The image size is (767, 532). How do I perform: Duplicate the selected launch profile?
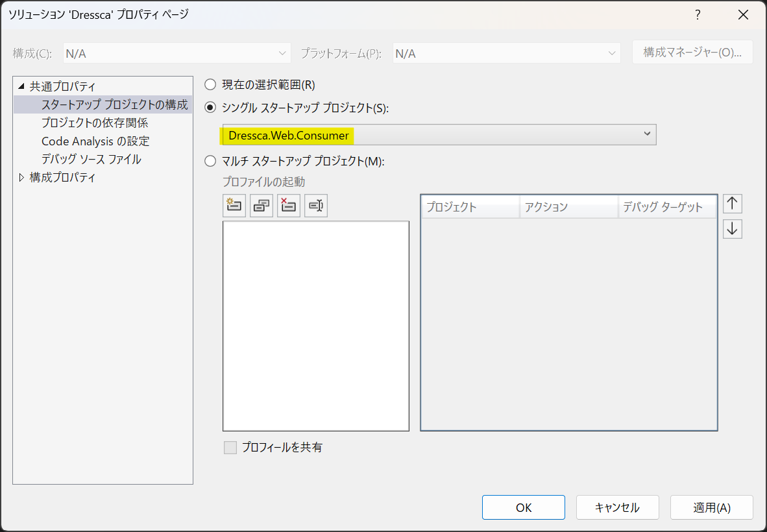[x=262, y=205]
